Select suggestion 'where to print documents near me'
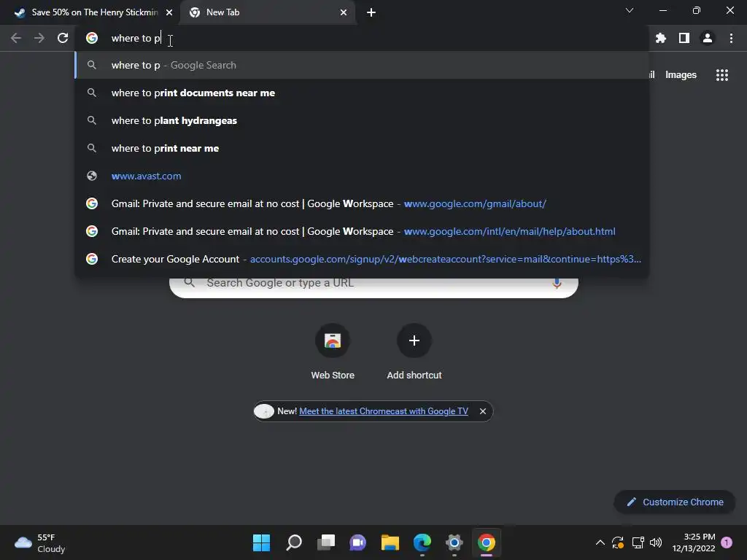The width and height of the screenshot is (747, 560). (x=362, y=93)
